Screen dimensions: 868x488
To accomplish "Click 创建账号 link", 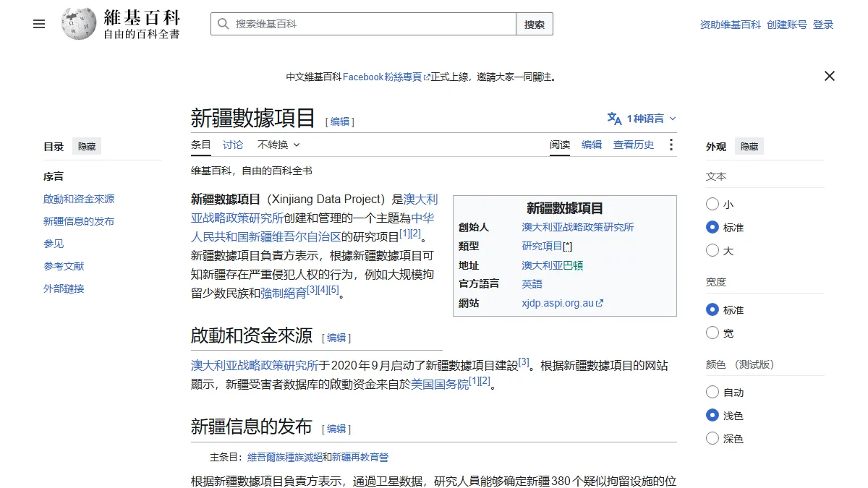I will pos(787,25).
